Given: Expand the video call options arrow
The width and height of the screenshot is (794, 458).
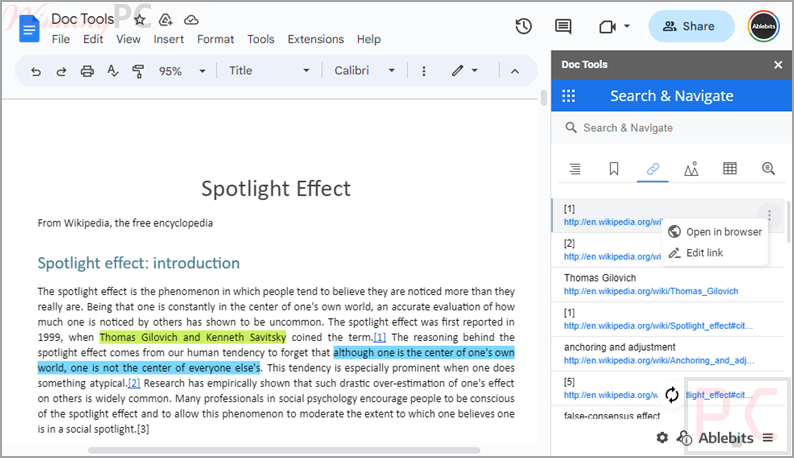Looking at the screenshot, I should click(627, 26).
